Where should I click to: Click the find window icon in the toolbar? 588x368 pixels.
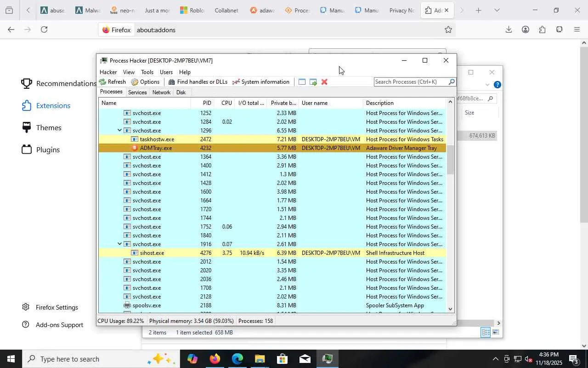coord(302,82)
